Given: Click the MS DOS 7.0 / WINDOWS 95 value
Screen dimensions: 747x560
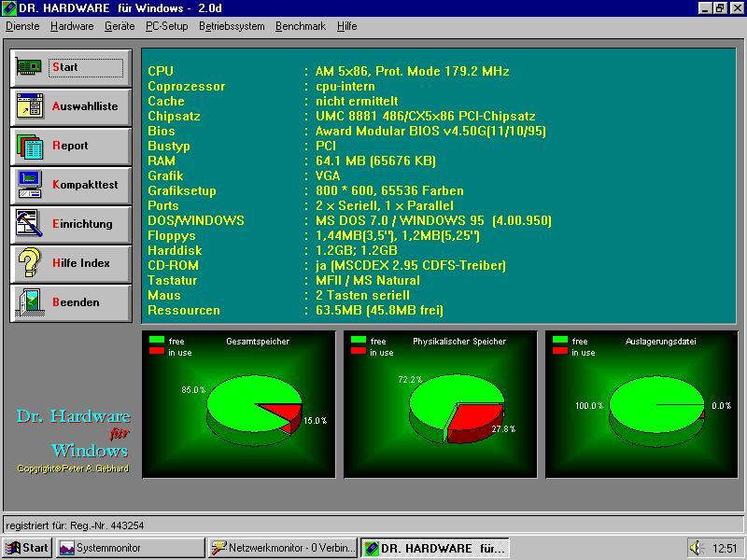Looking at the screenshot, I should (x=433, y=221).
